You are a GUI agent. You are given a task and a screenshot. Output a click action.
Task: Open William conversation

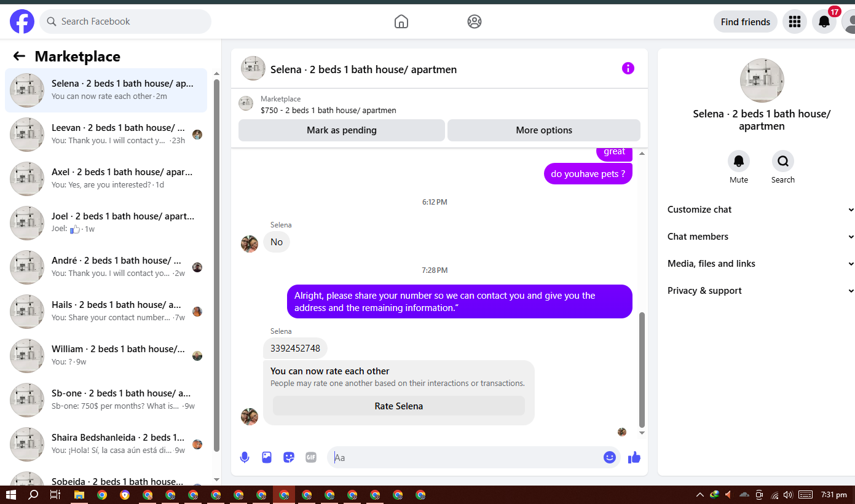click(106, 356)
